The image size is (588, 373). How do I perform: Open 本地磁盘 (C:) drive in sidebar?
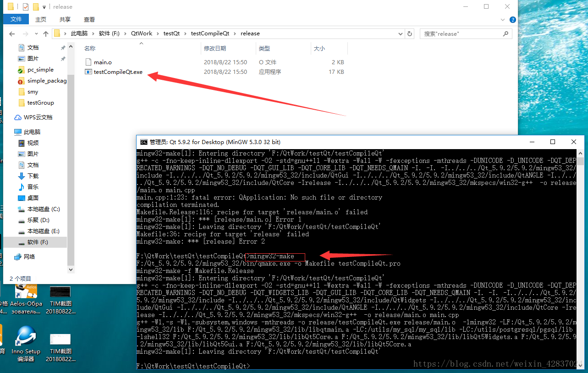pos(44,209)
